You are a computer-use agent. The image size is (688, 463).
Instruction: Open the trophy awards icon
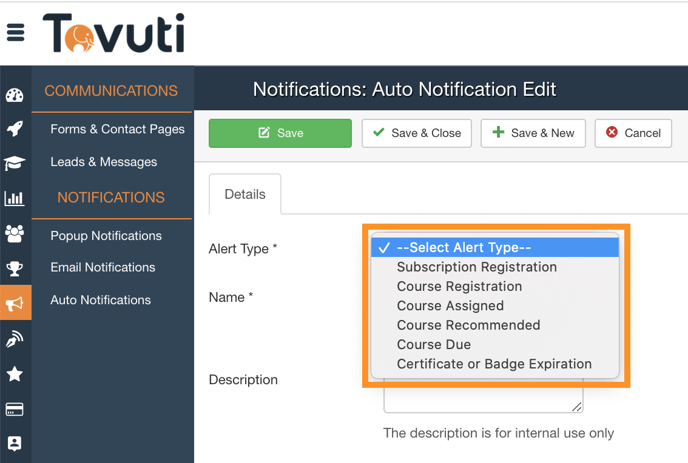(15, 268)
